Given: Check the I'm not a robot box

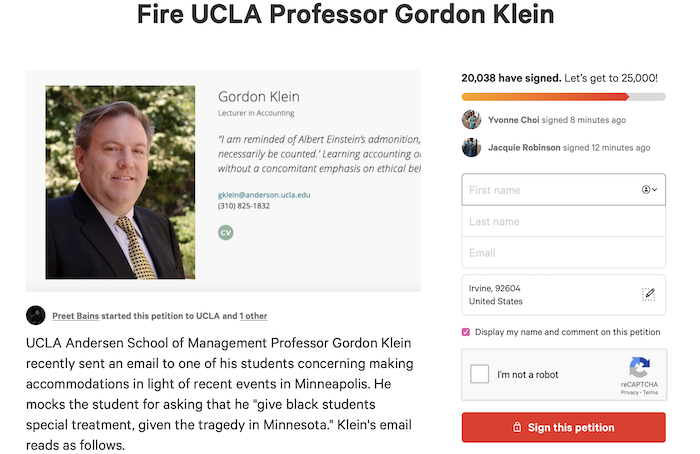Looking at the screenshot, I should point(479,374).
